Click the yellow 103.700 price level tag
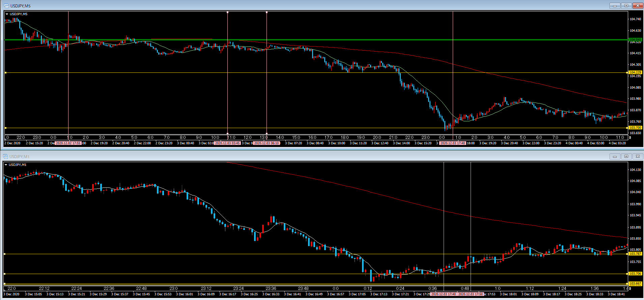This screenshot has width=644, height=300. pyautogui.click(x=635, y=128)
